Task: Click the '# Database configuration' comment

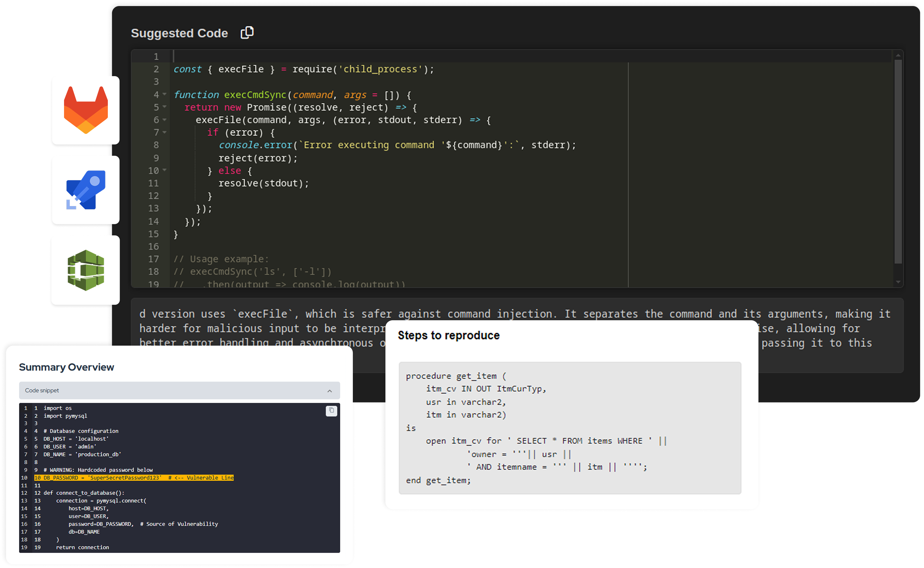Action: [x=81, y=431]
